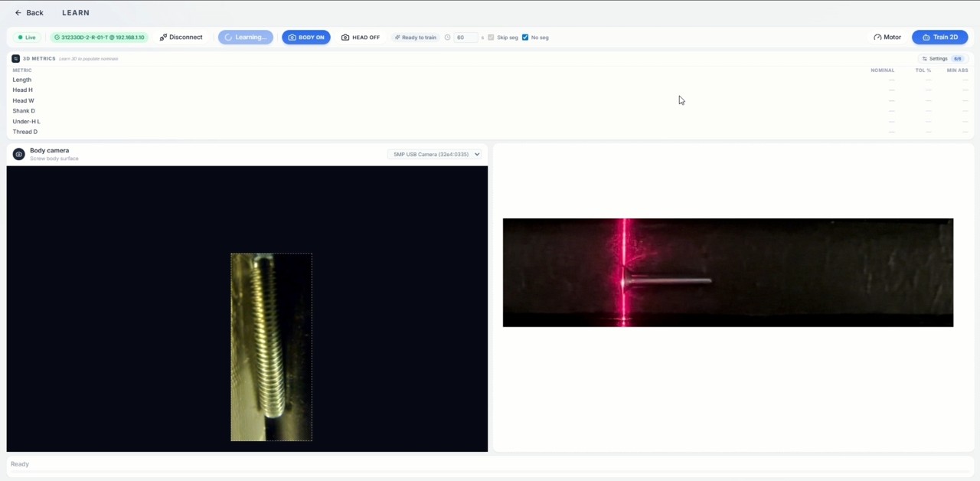Click the clock icon beside the 60 field

(x=448, y=37)
